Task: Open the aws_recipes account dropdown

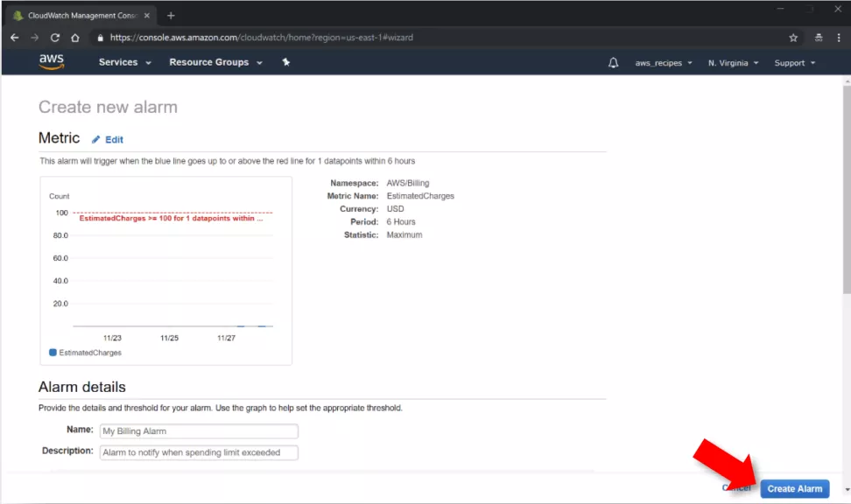Action: tap(664, 63)
